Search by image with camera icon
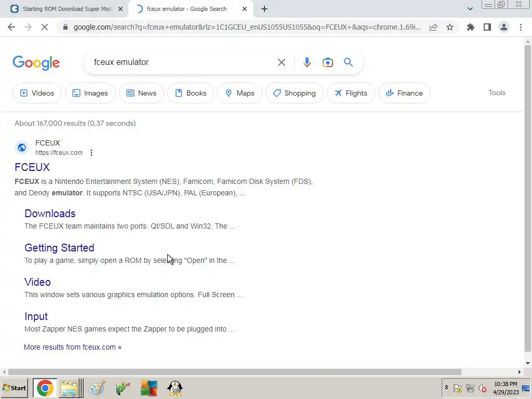 tap(328, 62)
